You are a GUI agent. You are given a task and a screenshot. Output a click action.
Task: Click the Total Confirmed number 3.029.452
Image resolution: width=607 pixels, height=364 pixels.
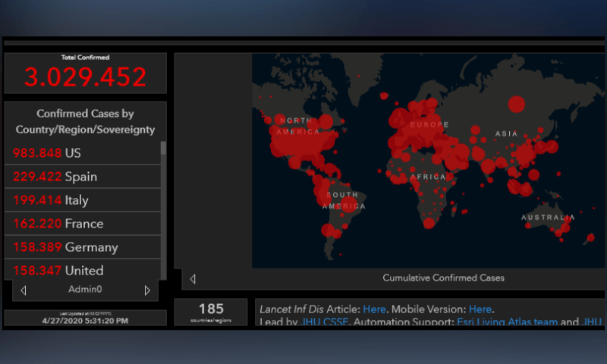click(x=85, y=77)
